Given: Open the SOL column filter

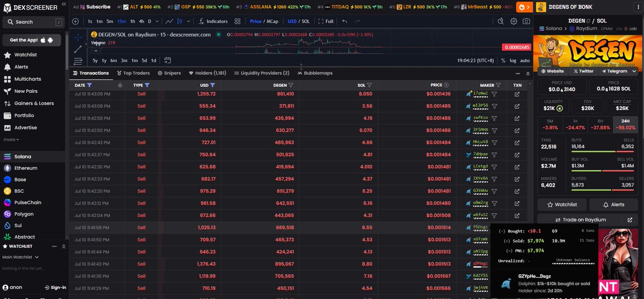Looking at the screenshot, I should (x=369, y=85).
